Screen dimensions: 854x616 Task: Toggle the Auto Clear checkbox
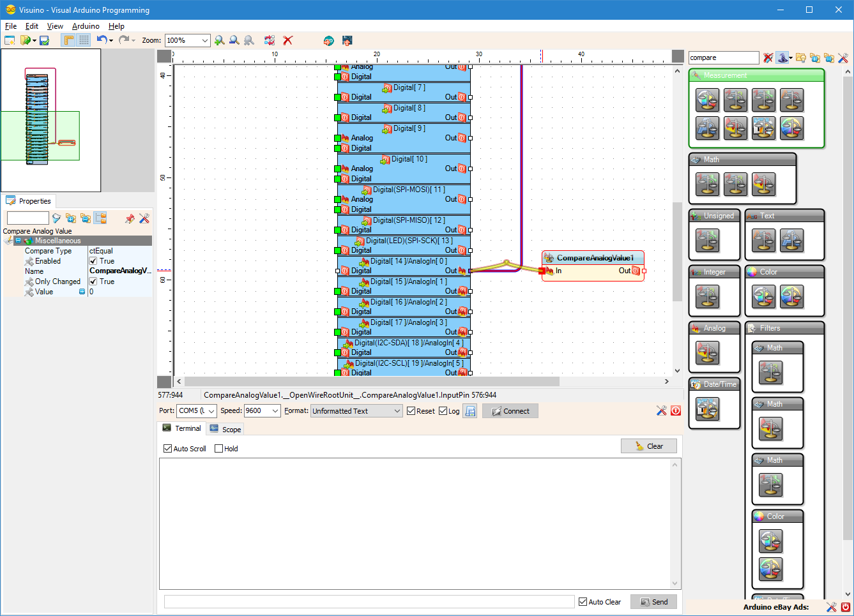pos(583,602)
